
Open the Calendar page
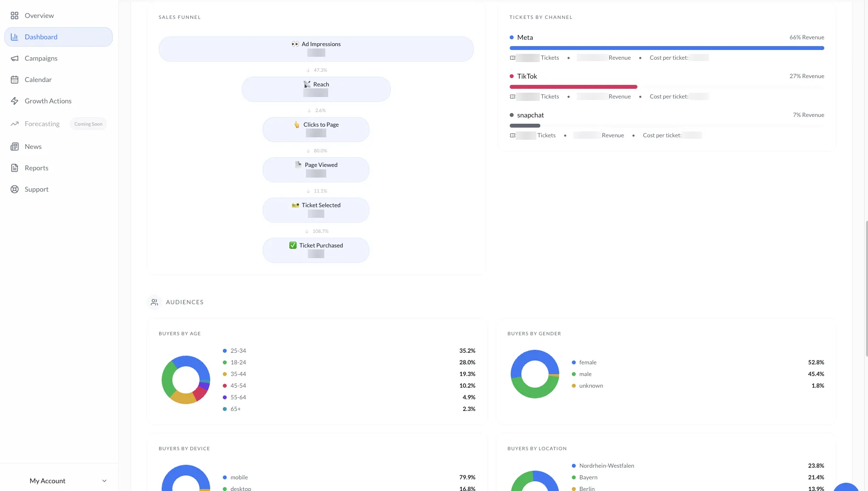tap(58, 80)
